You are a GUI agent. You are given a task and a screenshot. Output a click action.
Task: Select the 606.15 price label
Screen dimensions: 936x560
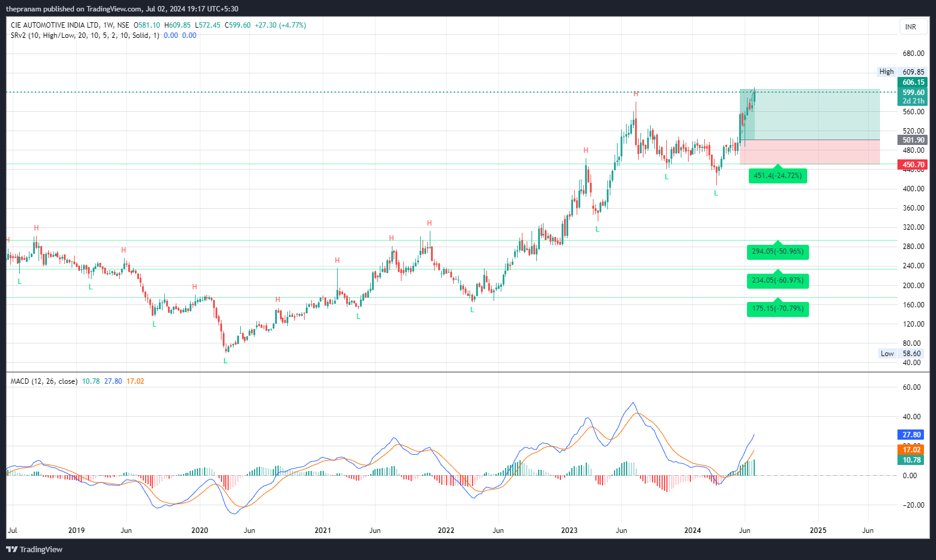pyautogui.click(x=913, y=82)
